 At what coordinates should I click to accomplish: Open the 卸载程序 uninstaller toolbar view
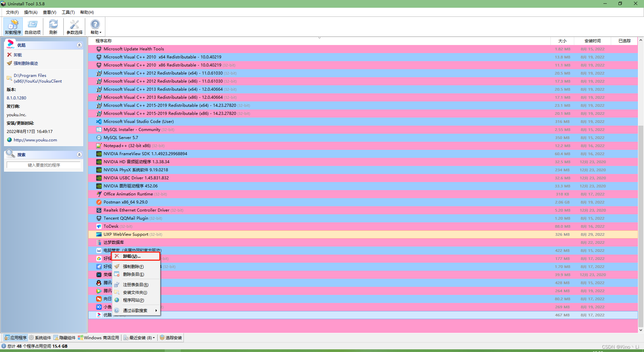coord(13,27)
